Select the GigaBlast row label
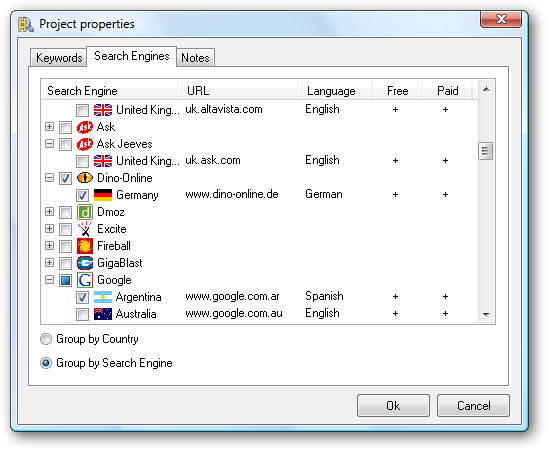Viewport: 547px width, 450px height. point(120,263)
